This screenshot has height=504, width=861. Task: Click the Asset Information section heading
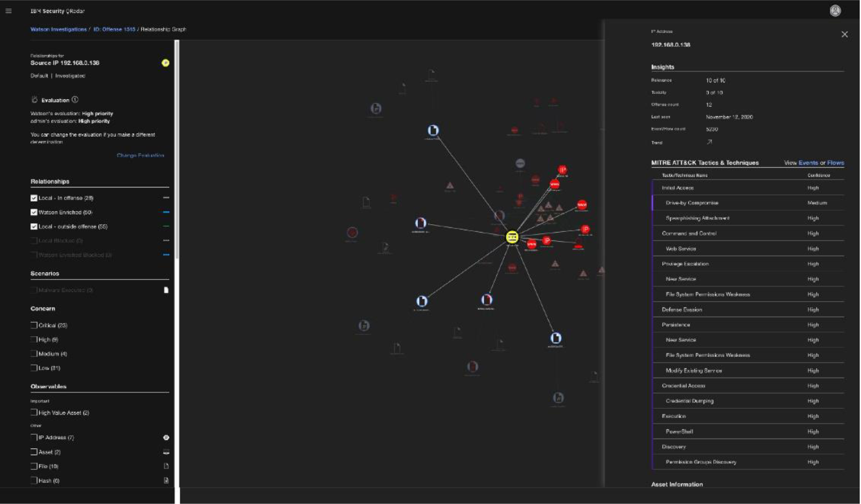(677, 485)
